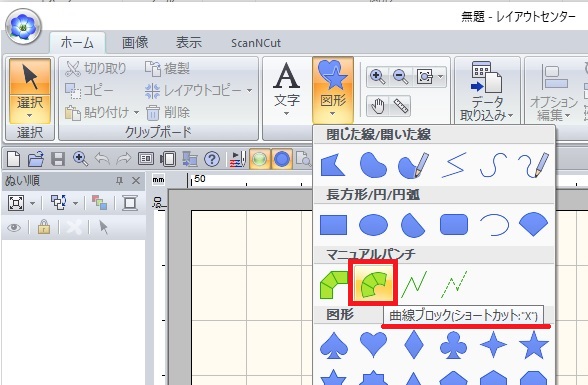This screenshot has width=588, height=385.
Task: Select the 曲線ブロック curved block tool
Action: point(373,283)
